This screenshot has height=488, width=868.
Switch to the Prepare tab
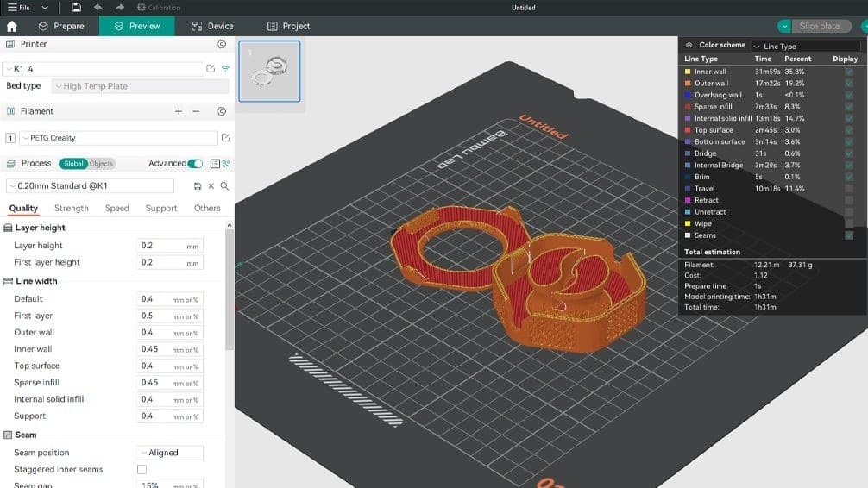click(61, 26)
